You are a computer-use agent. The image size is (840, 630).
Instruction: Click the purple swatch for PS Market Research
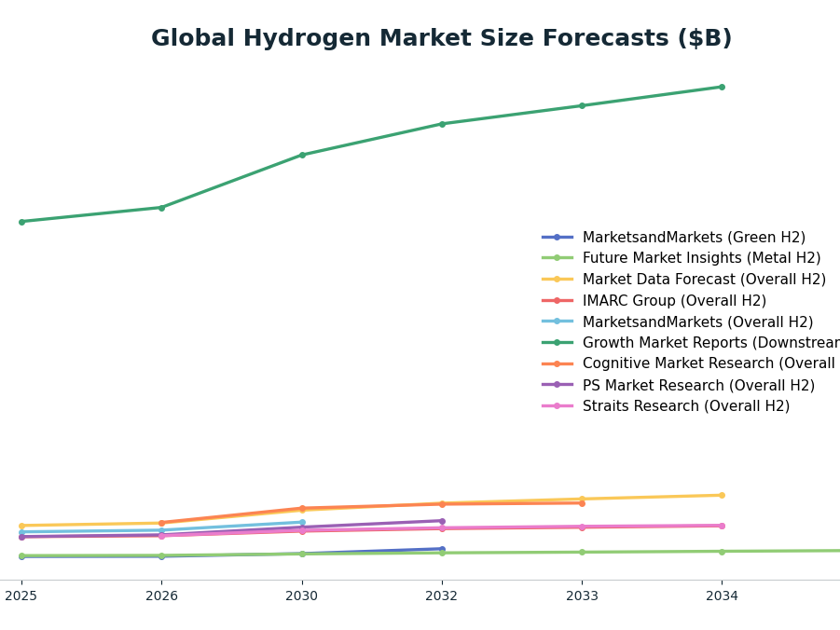click(558, 385)
